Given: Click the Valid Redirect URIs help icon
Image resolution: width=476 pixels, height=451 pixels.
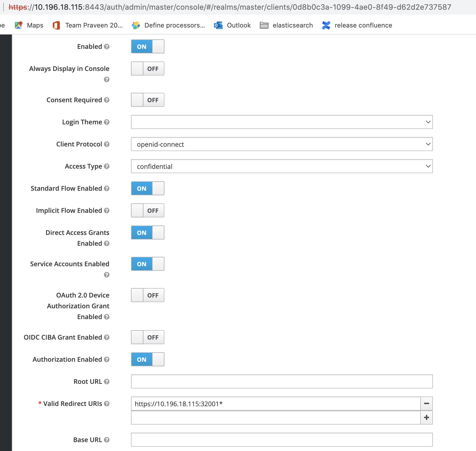Looking at the screenshot, I should coord(107,404).
